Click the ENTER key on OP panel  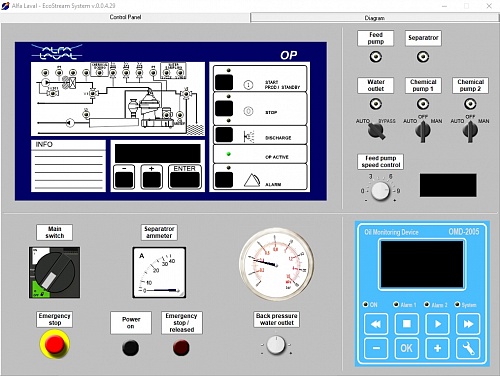click(185, 177)
